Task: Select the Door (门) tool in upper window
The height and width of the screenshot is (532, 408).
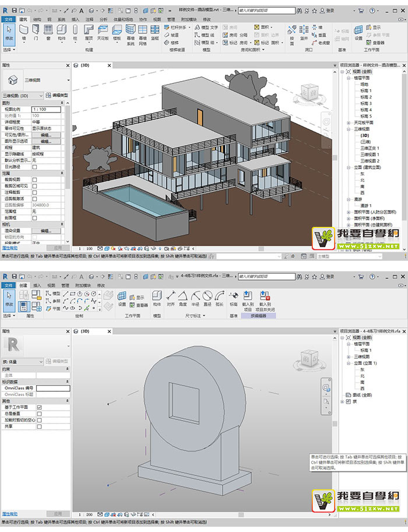Action: 36,33
